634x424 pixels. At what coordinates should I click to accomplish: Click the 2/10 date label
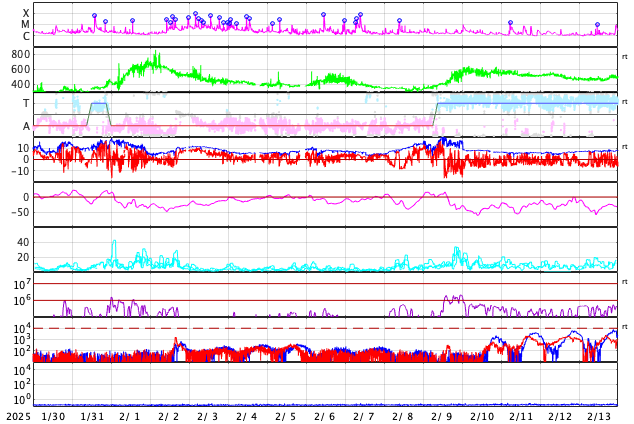(x=482, y=416)
